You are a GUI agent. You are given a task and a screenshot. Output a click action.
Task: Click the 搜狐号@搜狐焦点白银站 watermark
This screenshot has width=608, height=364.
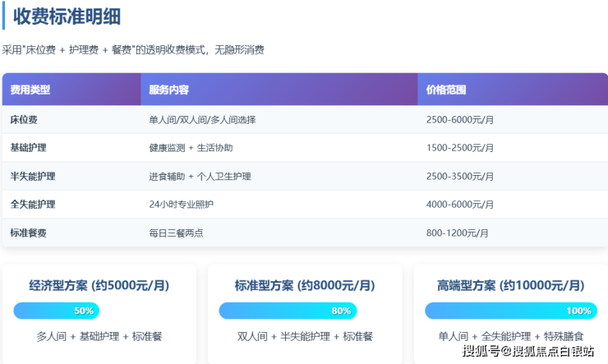click(528, 352)
